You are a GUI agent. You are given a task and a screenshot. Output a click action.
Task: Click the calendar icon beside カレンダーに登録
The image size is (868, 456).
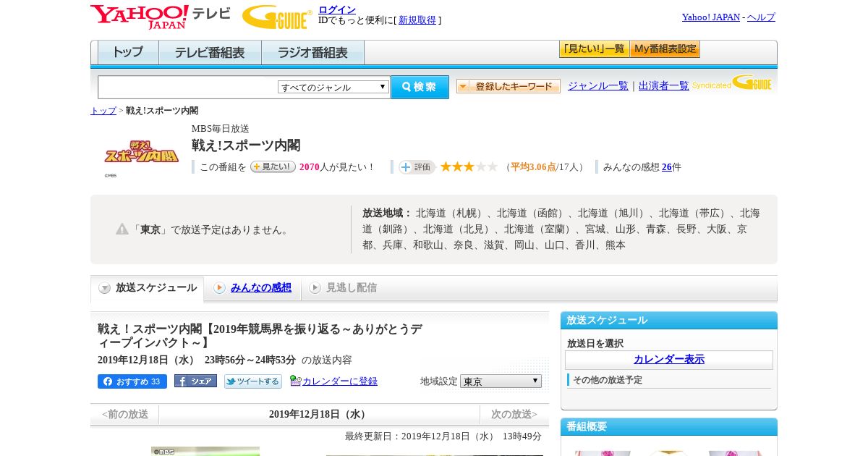click(x=295, y=381)
